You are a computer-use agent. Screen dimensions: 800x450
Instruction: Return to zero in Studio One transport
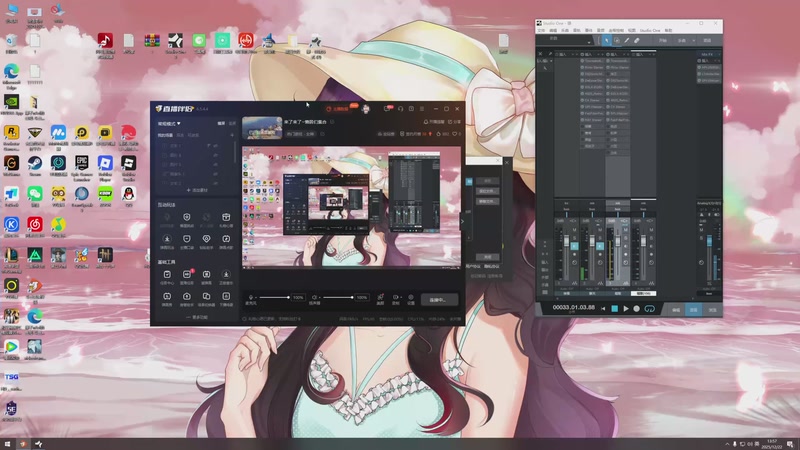pyautogui.click(x=603, y=309)
